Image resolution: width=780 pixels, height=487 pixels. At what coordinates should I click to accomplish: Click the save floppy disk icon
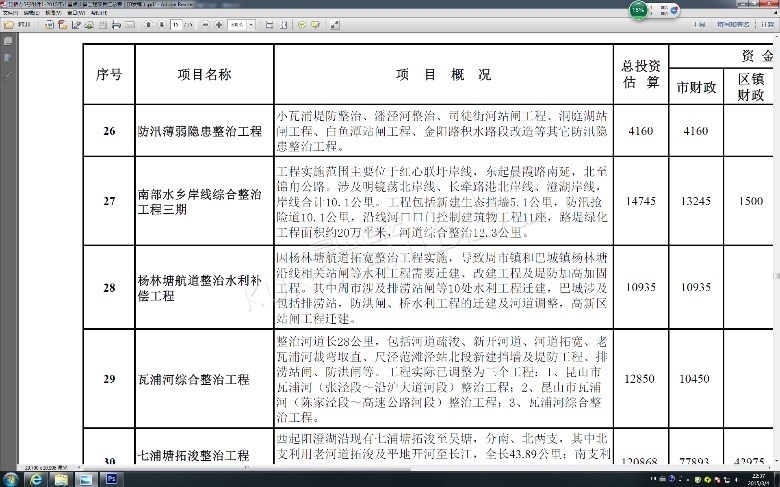point(102,24)
